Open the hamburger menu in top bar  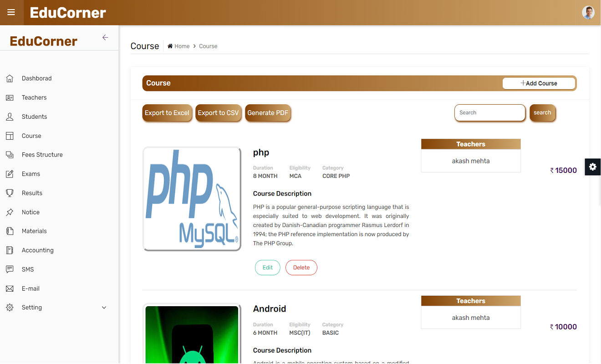click(x=11, y=12)
